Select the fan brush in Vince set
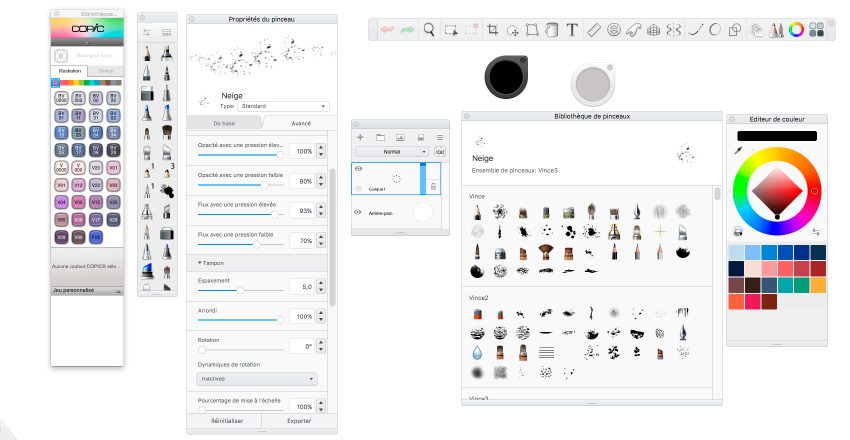Viewport: 850px width, 440px height. (x=545, y=252)
